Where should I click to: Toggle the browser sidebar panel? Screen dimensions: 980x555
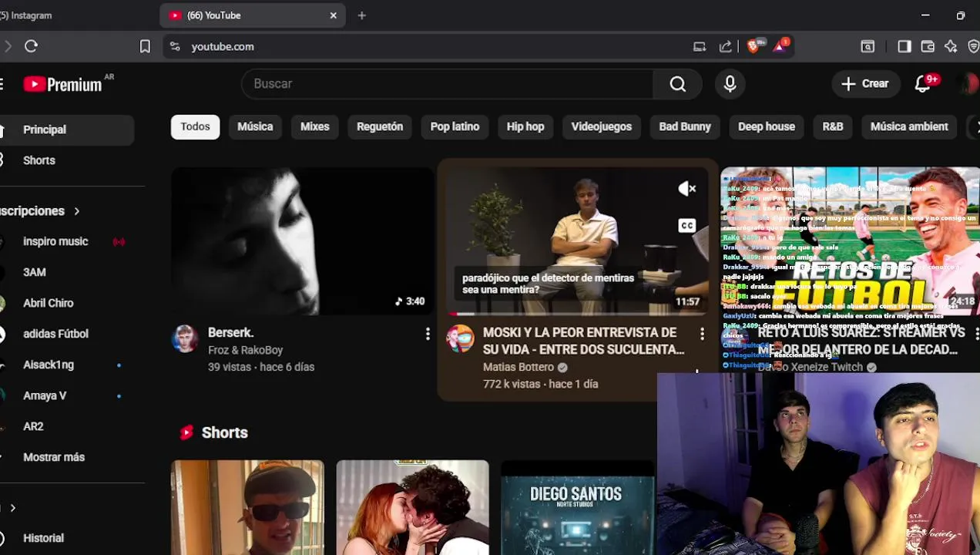coord(904,46)
